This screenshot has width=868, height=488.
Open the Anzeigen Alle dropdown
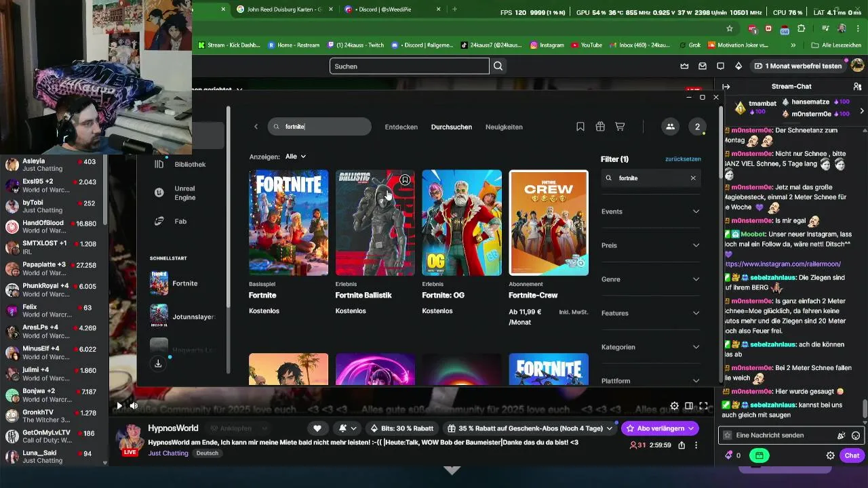pos(296,157)
